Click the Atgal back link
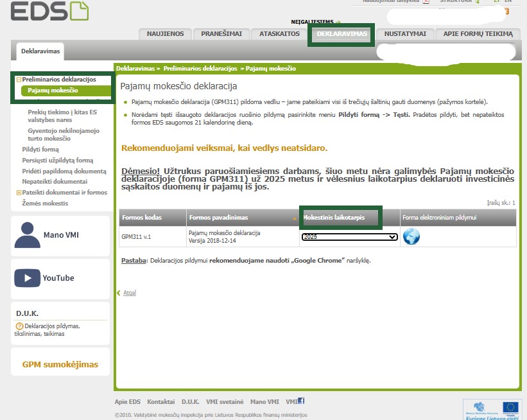 (x=129, y=293)
